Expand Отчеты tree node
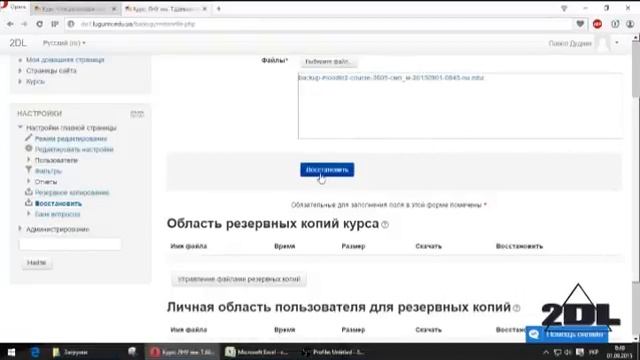This screenshot has height=360, width=640. coord(29,182)
